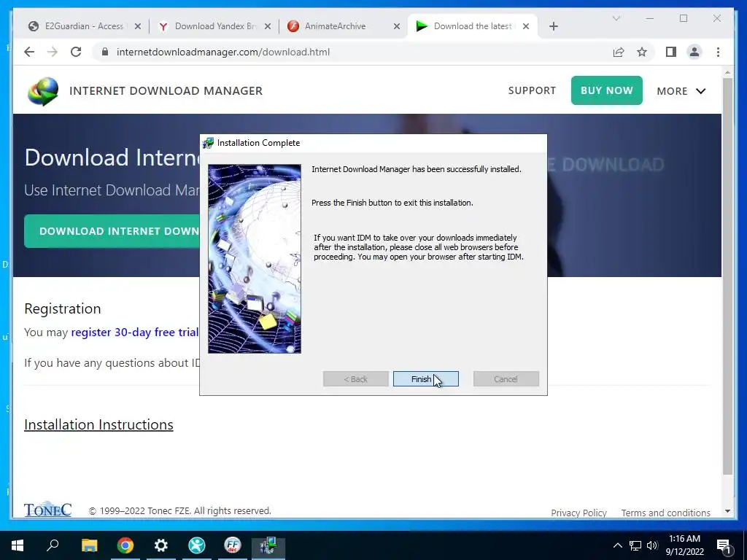Click Installation Instructions heading link

98,424
